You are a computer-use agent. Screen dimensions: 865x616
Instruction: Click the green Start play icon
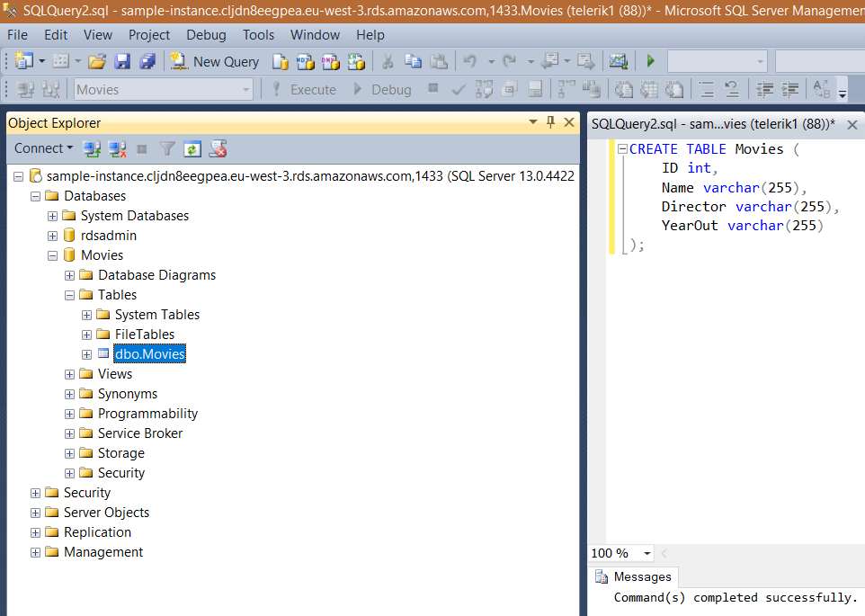651,61
